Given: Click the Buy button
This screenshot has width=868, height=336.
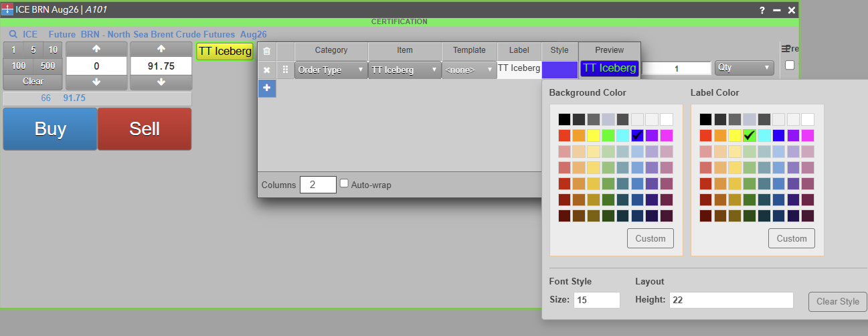Looking at the screenshot, I should pos(50,129).
